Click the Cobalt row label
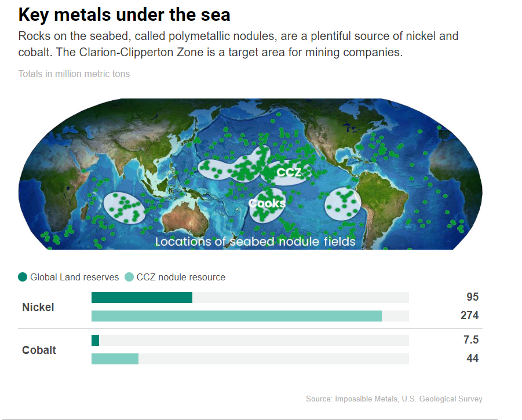 click(39, 350)
